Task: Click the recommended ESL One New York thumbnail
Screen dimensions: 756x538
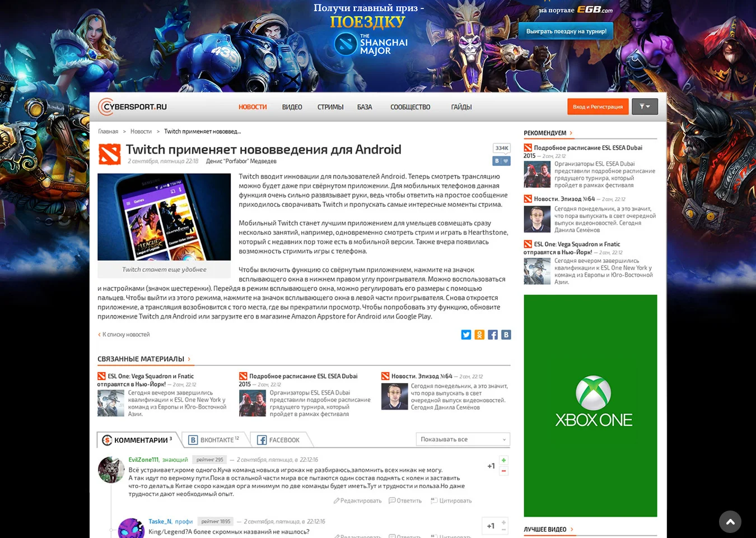Action: (x=537, y=271)
